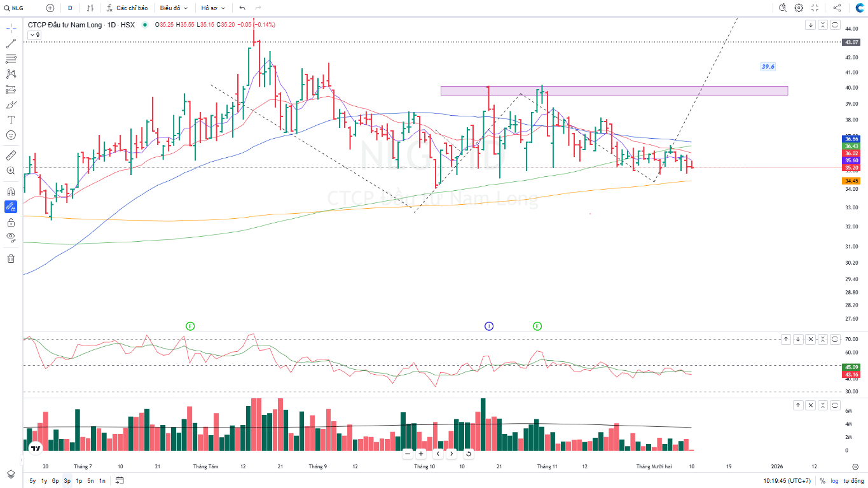Open the object tree layers icon
The image size is (868, 488).
coord(11,474)
